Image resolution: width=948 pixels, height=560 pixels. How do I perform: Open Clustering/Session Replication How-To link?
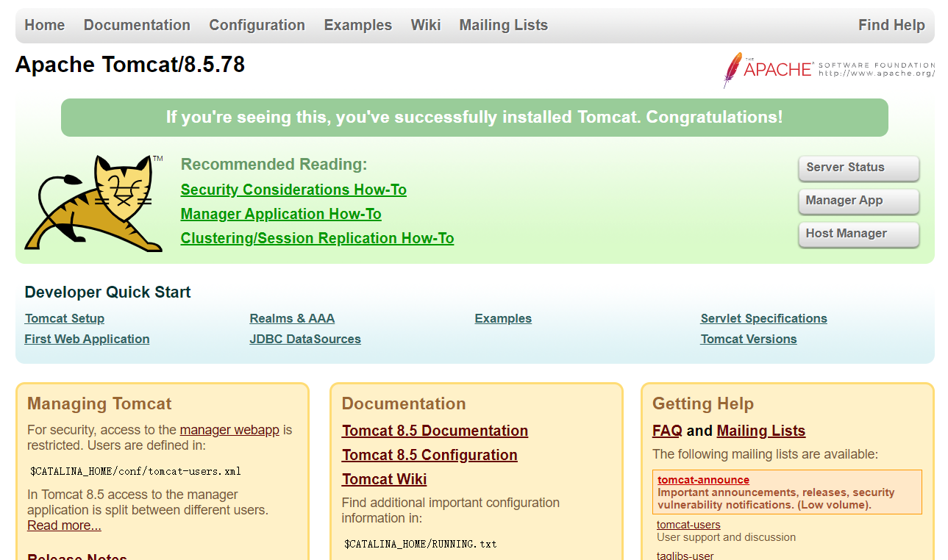[317, 238]
